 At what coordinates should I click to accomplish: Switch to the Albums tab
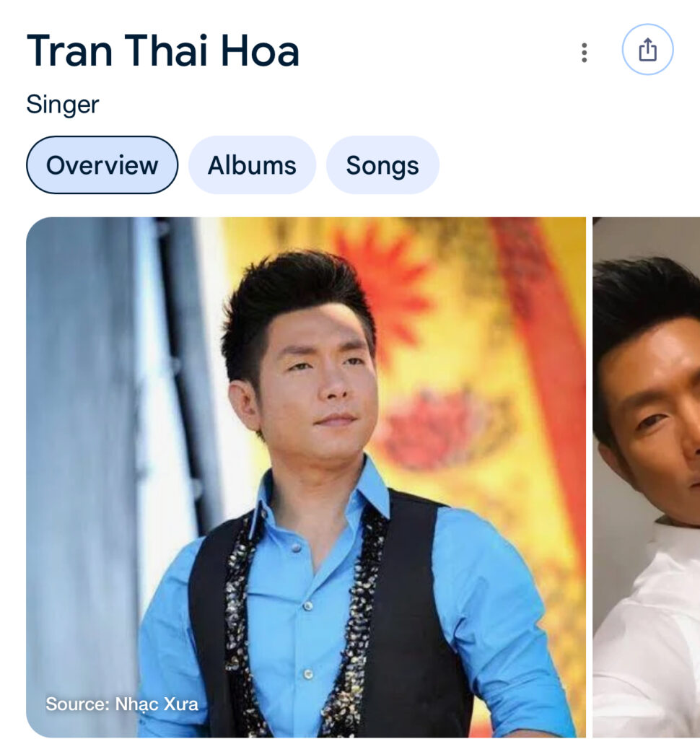252,165
